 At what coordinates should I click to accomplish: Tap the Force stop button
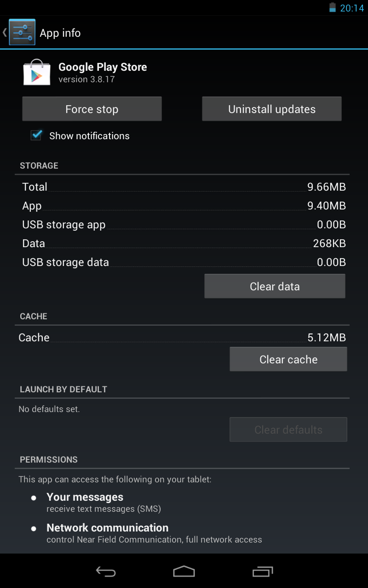[92, 109]
